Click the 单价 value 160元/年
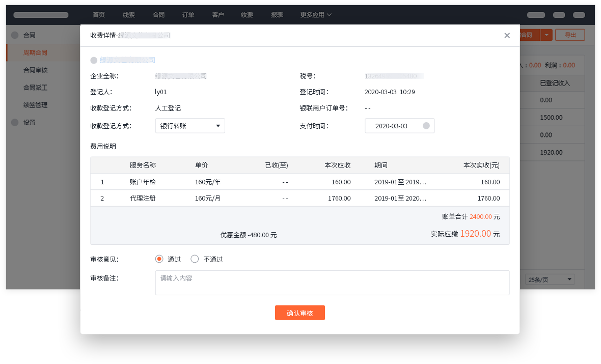This screenshot has height=364, width=601. point(208,182)
